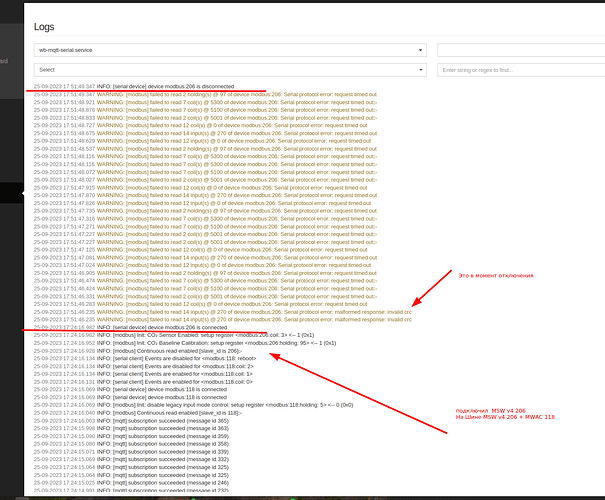605x500 pixels.
Task: Click 'subscription succeeded (message id 246)' line
Action: [x=131, y=483]
